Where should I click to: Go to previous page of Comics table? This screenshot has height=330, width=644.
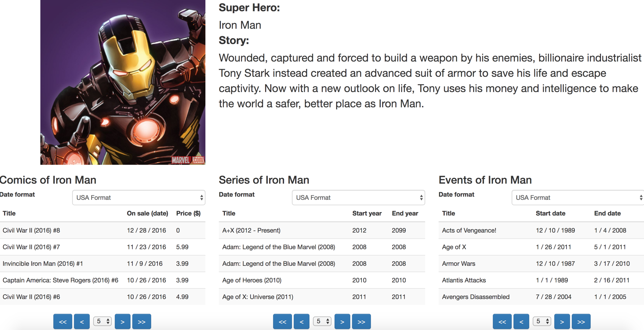tap(82, 321)
